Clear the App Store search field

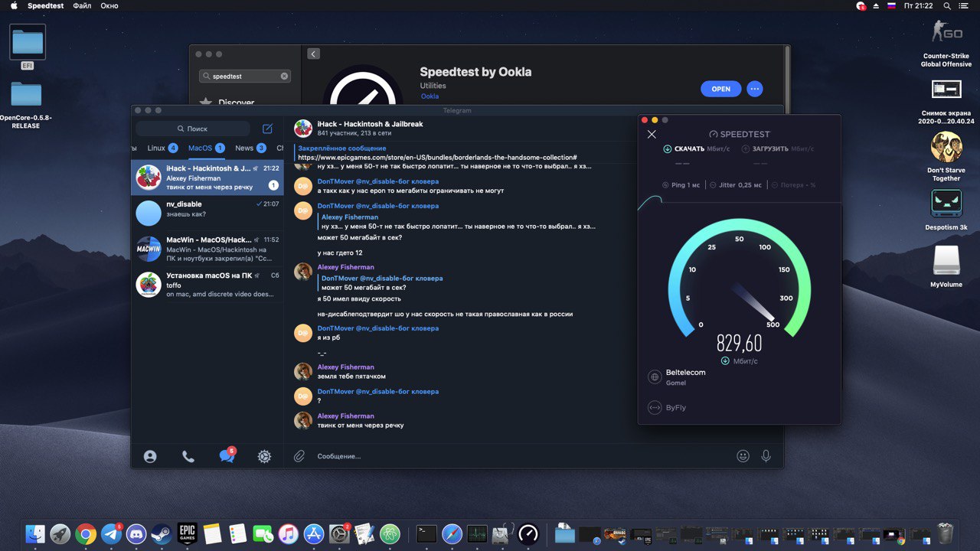point(284,77)
